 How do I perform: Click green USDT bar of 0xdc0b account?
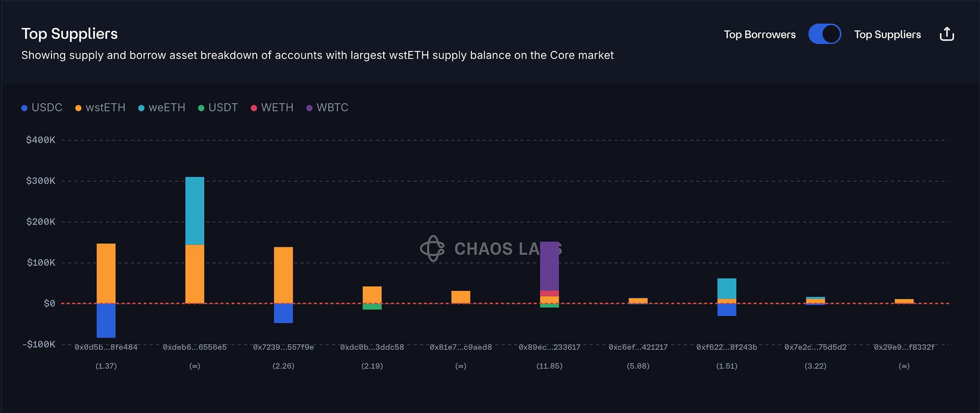click(372, 307)
